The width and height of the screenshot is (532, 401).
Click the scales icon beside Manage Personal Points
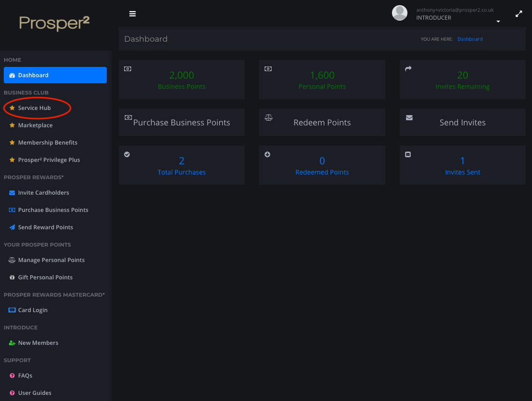[12, 260]
